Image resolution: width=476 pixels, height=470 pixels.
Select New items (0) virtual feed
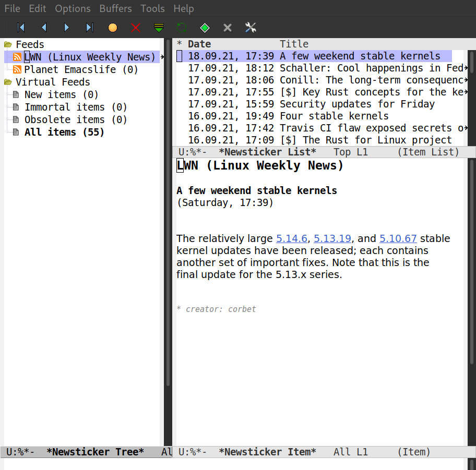point(61,94)
